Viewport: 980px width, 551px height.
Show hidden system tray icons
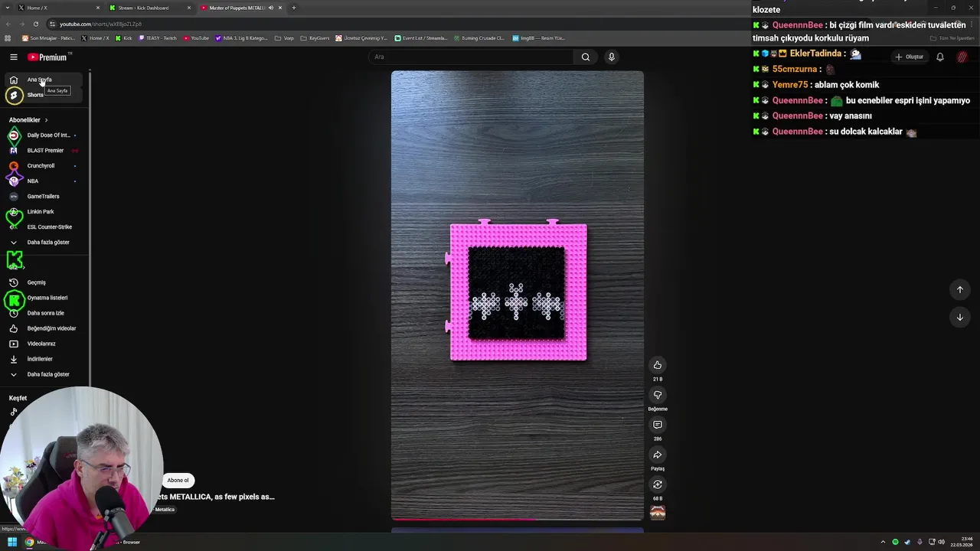click(x=883, y=542)
